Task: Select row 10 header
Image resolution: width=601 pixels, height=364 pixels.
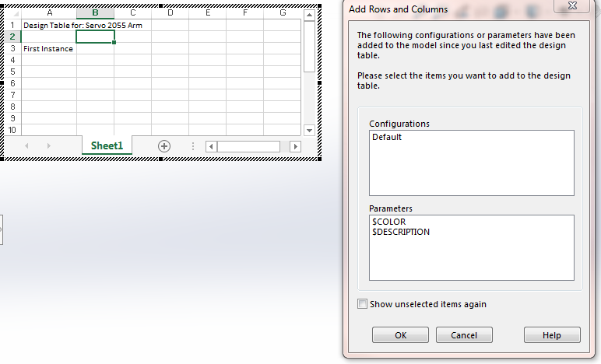Action: [12, 130]
